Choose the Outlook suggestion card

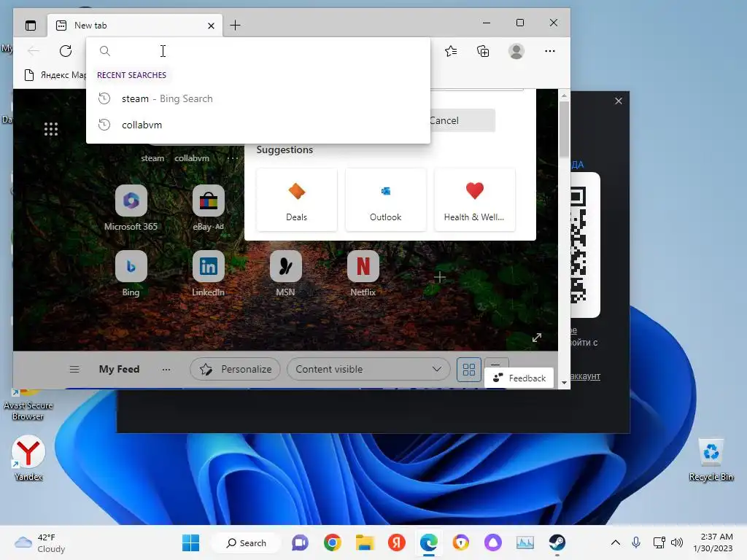(385, 200)
